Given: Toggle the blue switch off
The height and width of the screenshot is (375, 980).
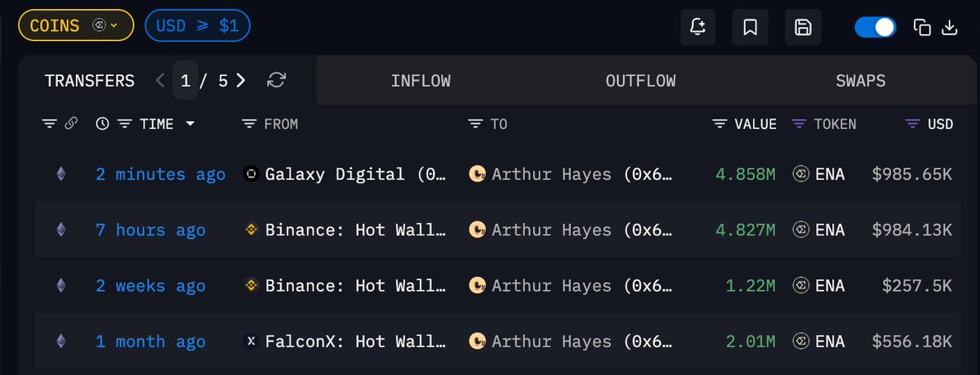Looking at the screenshot, I should [x=875, y=27].
